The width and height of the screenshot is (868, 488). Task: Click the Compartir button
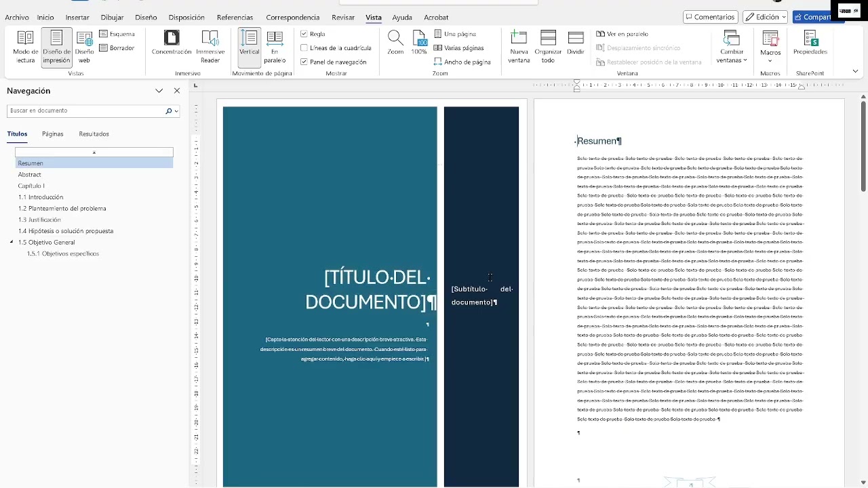point(817,17)
